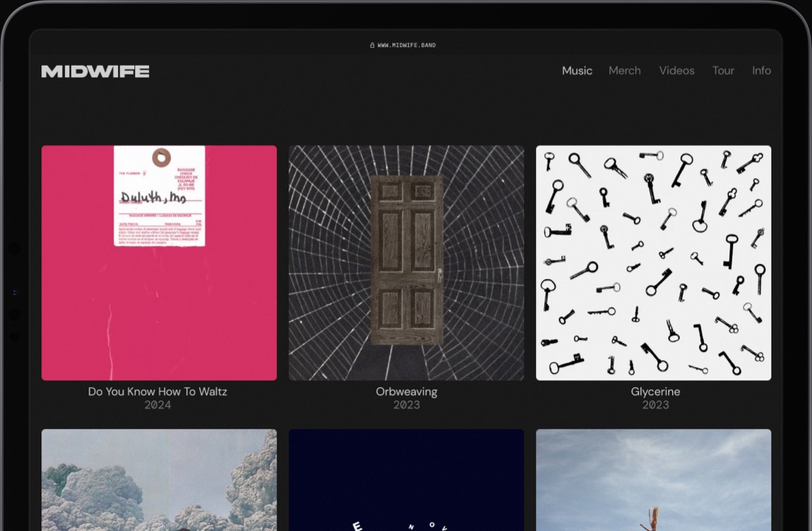Viewport: 812px width, 531px height.
Task: Open the Music nav item
Action: coord(577,70)
